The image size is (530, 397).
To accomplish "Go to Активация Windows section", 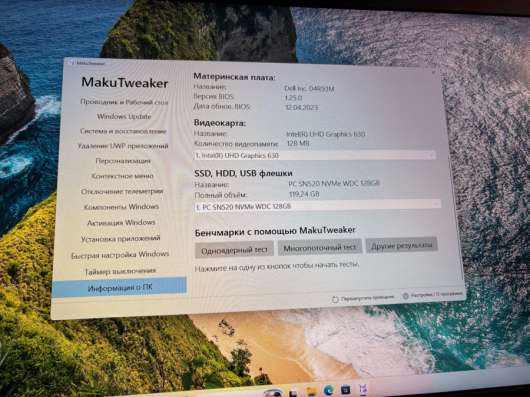I will tap(121, 222).
